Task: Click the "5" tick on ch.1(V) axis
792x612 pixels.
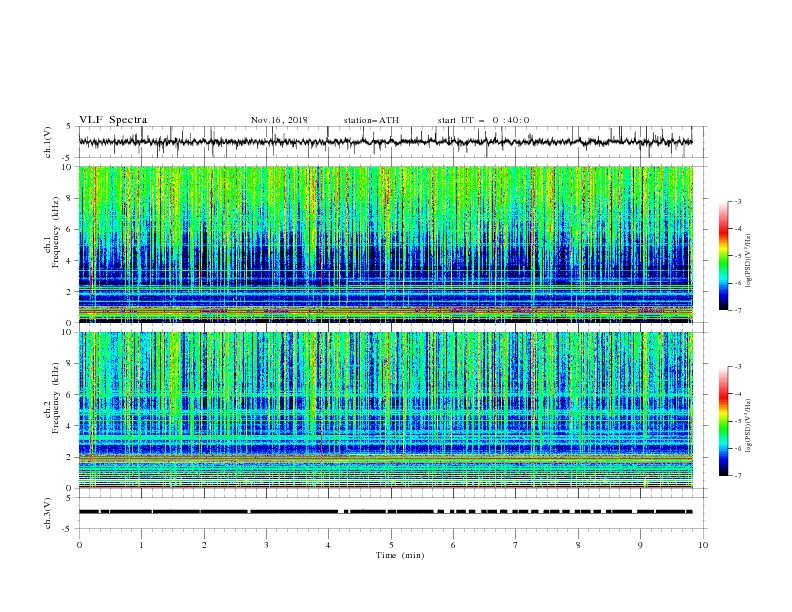Action: click(x=70, y=126)
